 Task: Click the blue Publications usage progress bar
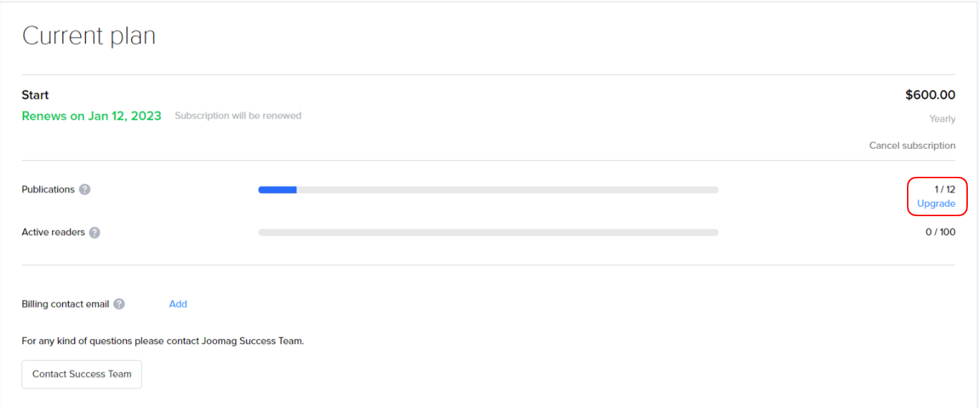[x=278, y=190]
